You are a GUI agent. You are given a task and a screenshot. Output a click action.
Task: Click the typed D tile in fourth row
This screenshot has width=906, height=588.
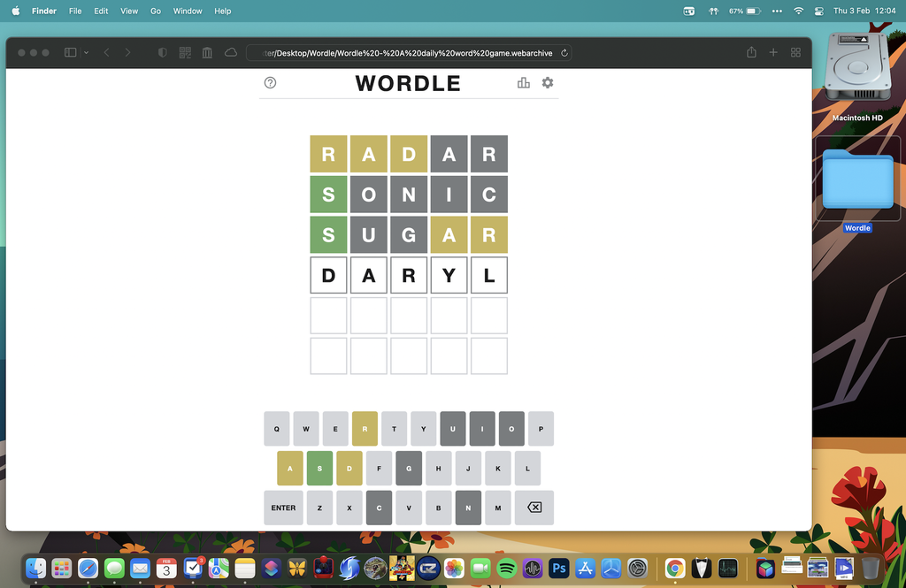[x=329, y=276]
